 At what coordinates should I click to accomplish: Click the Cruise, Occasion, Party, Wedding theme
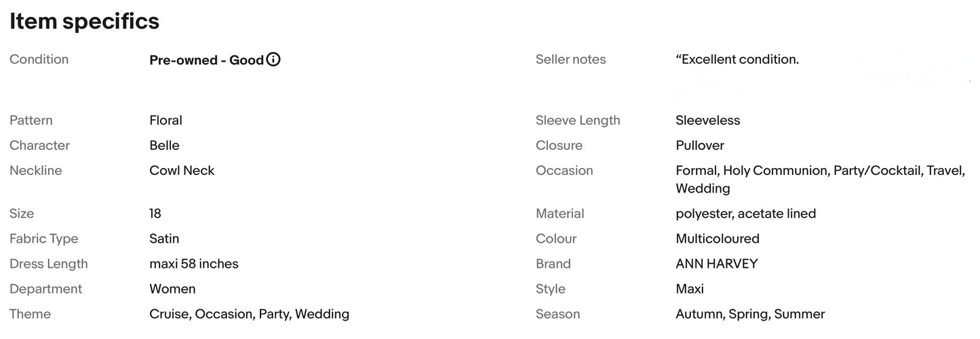[x=249, y=314]
